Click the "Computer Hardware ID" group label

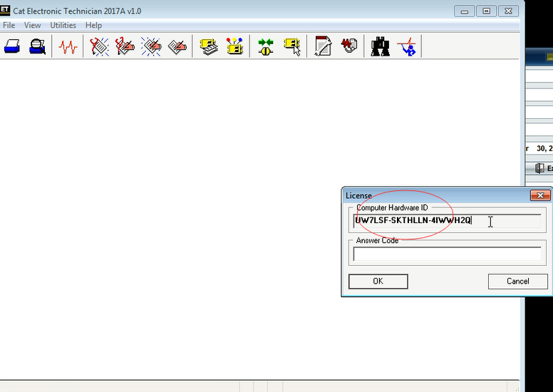pyautogui.click(x=392, y=208)
